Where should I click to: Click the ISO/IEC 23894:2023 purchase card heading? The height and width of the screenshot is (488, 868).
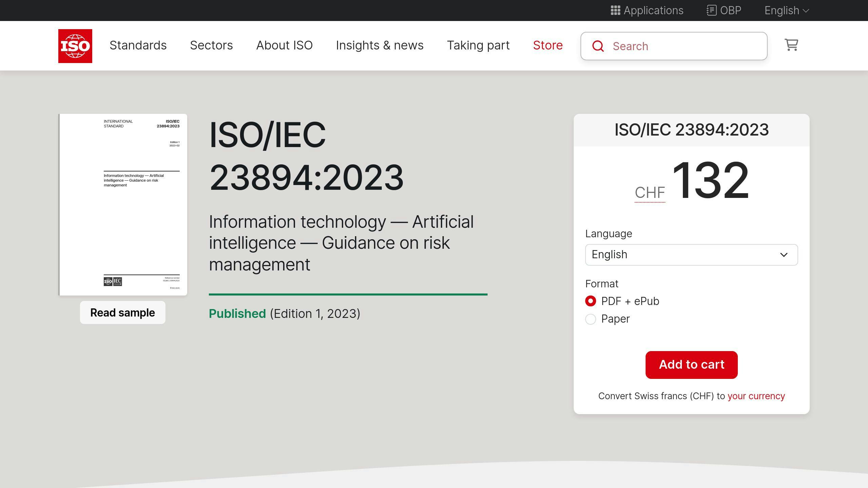[x=691, y=130]
